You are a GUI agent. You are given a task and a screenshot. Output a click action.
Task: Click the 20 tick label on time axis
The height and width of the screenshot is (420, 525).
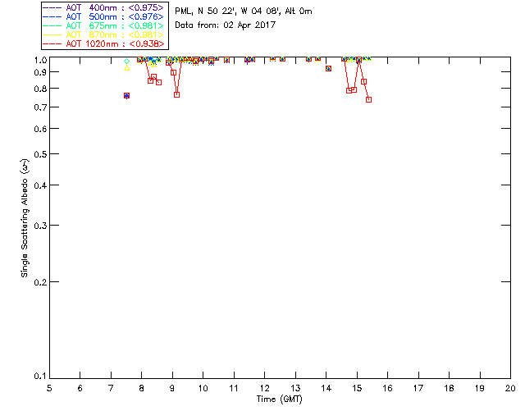coord(510,388)
